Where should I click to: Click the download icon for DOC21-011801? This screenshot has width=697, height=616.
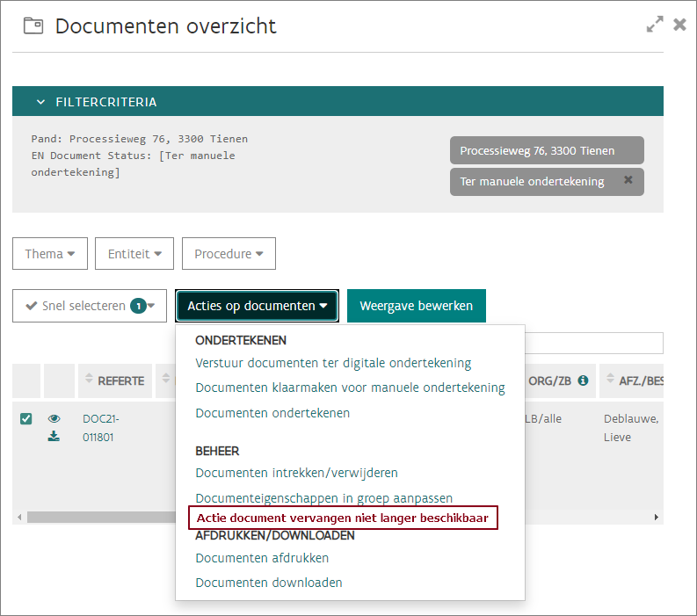54,437
